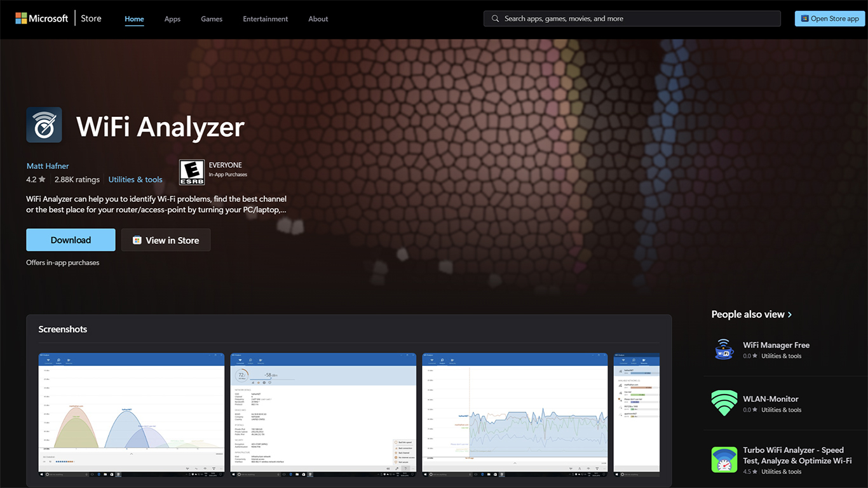Click the Turbo WiFi Analyzer app icon
Viewport: 868px width, 488px height.
(x=724, y=460)
